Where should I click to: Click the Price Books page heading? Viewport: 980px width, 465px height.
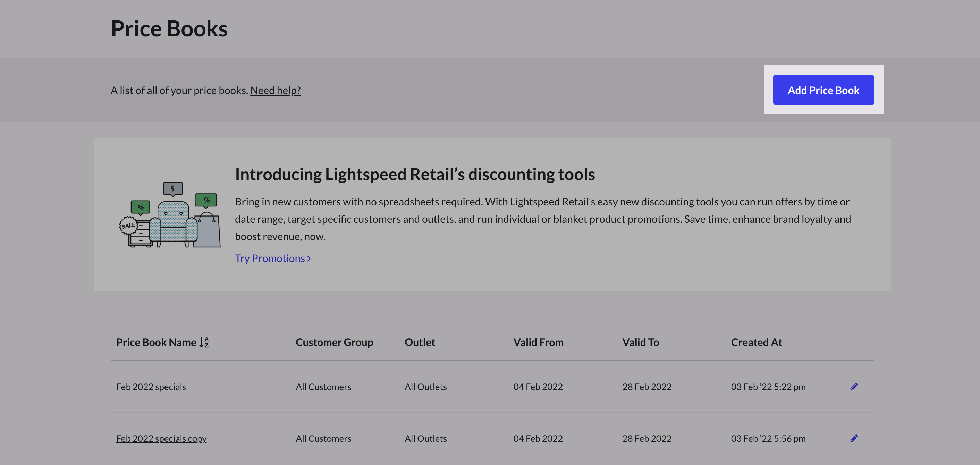pos(169,29)
